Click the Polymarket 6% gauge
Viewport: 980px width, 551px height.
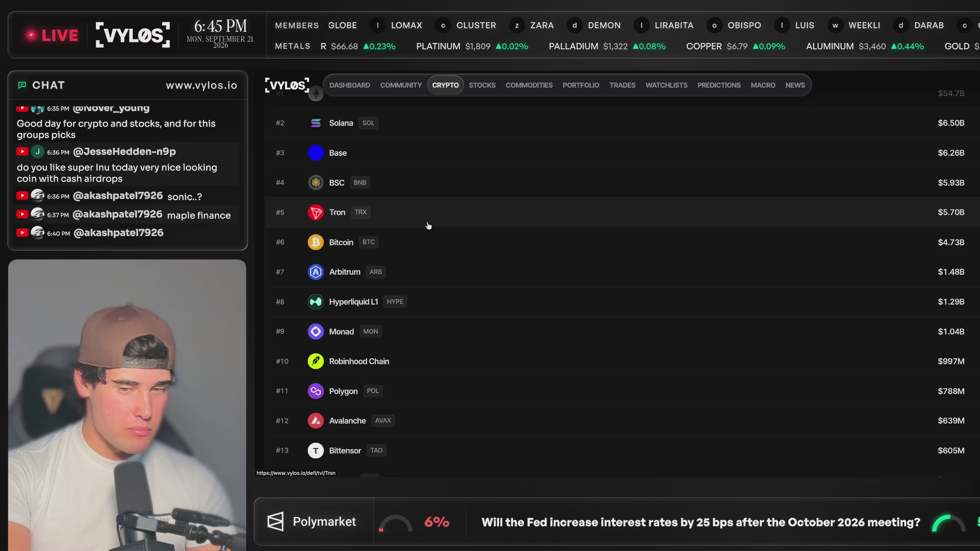click(395, 523)
